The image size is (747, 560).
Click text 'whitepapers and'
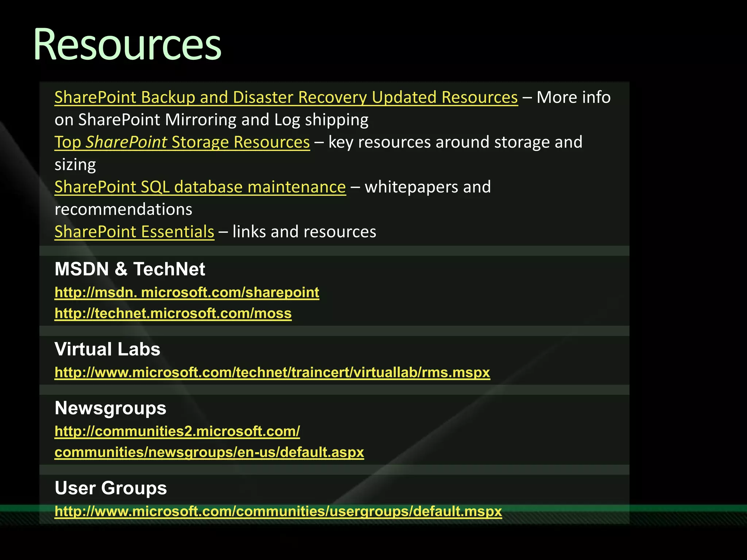[427, 187]
